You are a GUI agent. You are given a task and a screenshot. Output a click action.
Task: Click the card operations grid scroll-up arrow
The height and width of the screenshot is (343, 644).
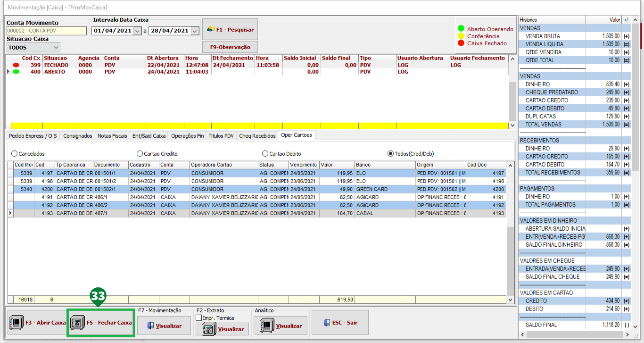510,165
